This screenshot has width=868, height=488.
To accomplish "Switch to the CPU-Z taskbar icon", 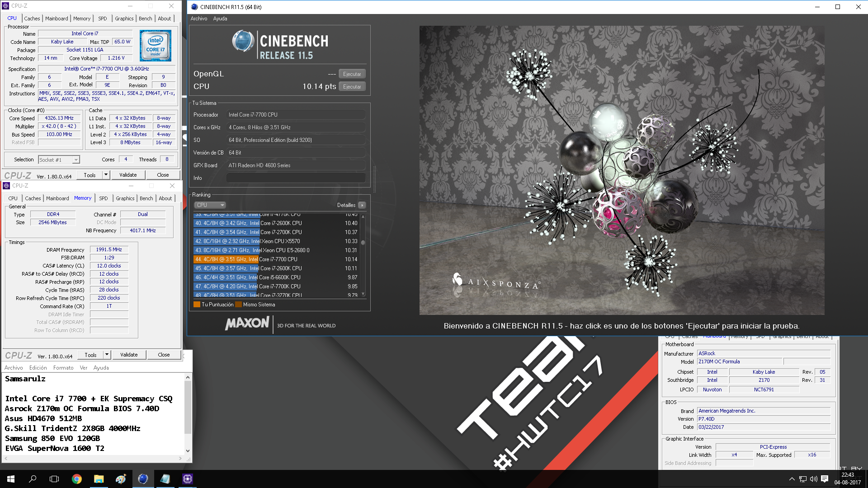I will coord(187,479).
